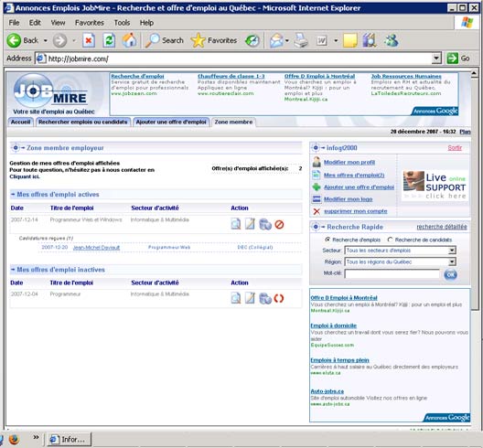483x448 pixels.
Task: Collapse Mes offres d'emploi actives section
Action: (13, 195)
